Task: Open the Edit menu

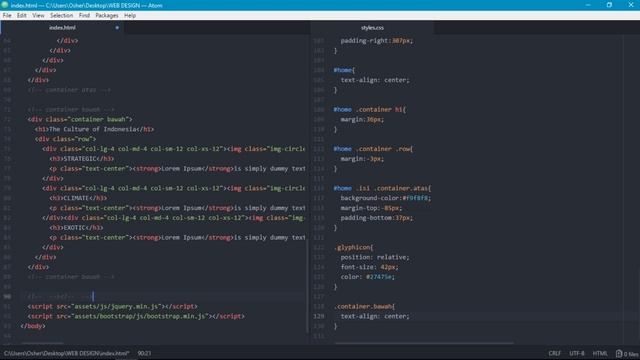Action: [x=22, y=16]
